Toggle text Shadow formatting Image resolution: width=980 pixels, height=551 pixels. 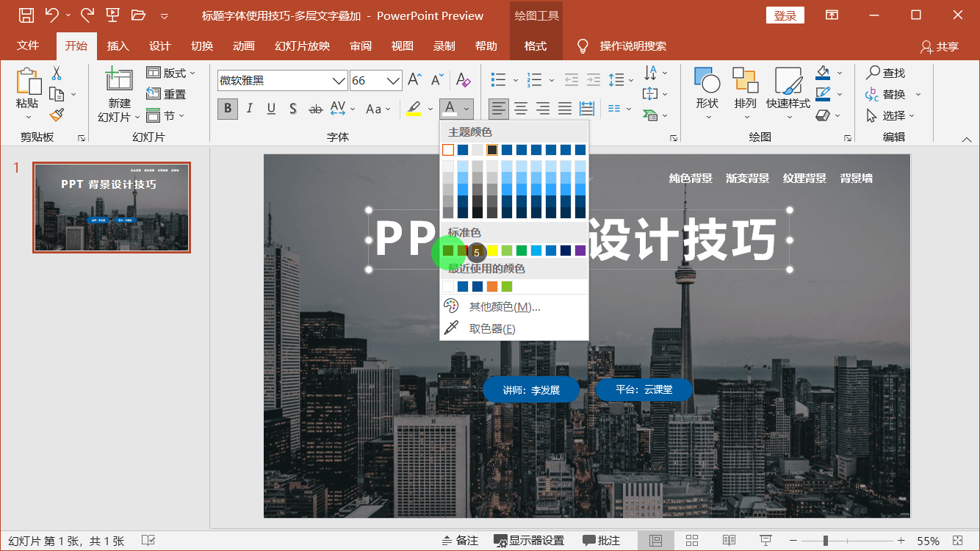coord(293,109)
